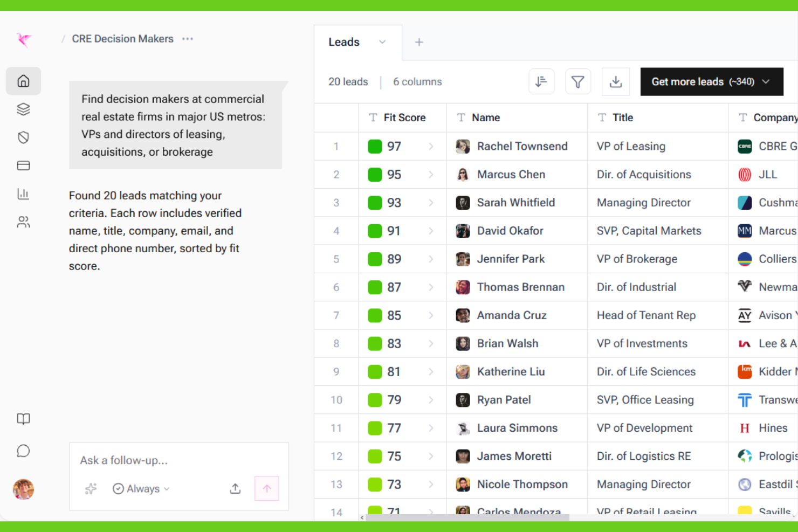The image size is (798, 532).
Task: Open the menu next to CRE Decision Makers
Action: (x=187, y=38)
